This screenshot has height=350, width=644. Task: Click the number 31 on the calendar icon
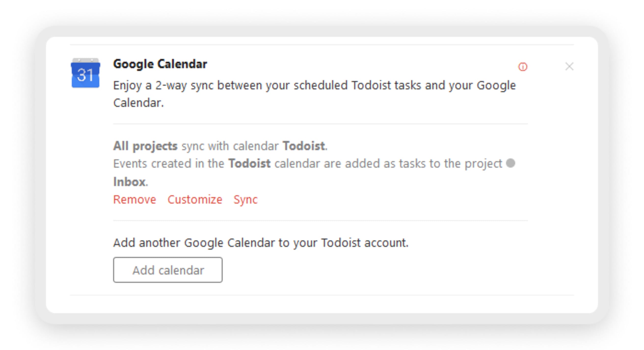(x=85, y=75)
